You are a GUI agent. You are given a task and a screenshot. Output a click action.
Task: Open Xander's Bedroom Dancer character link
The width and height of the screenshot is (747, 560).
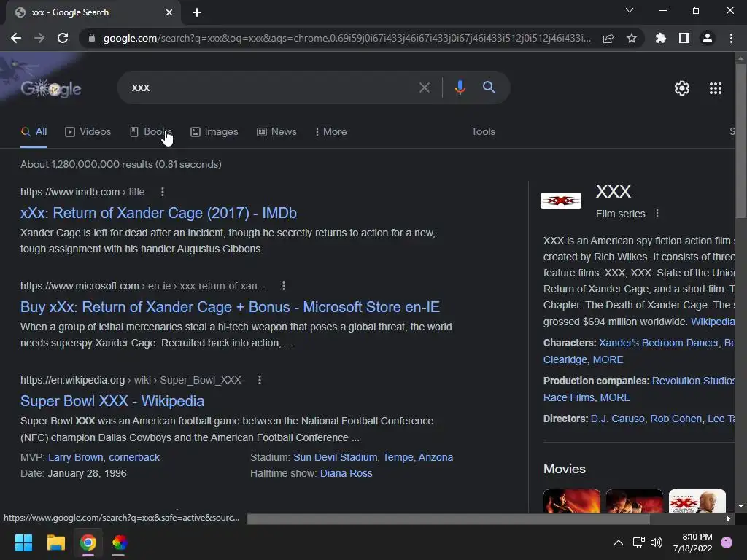click(659, 343)
